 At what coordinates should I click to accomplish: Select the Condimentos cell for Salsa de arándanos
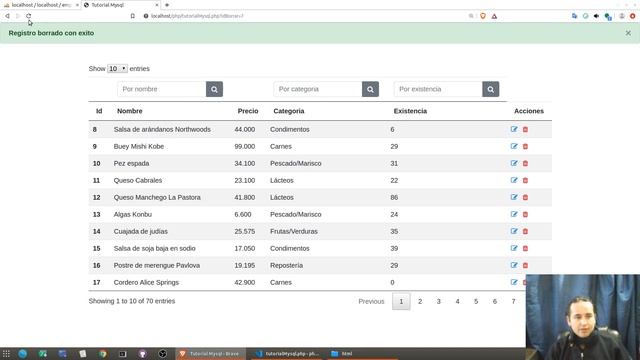tap(290, 129)
